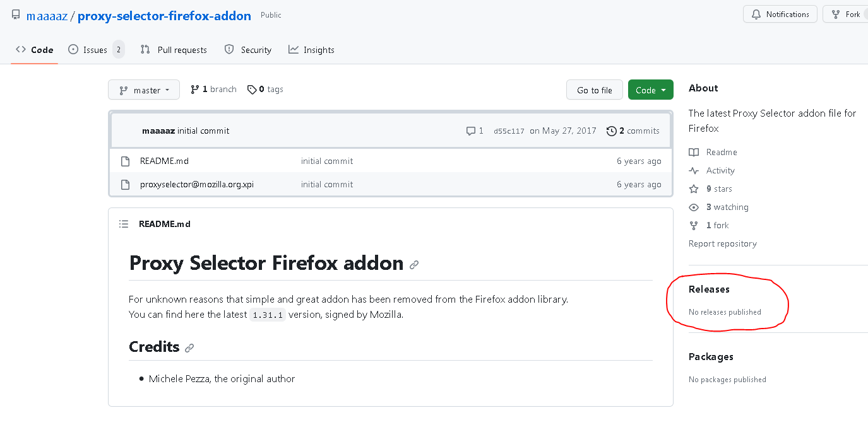Open the Activity link in About
The image size is (868, 437).
(x=720, y=170)
